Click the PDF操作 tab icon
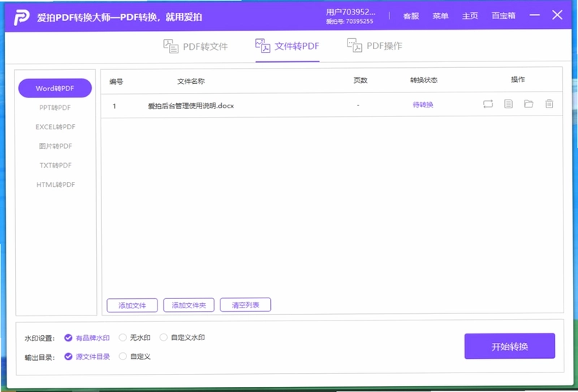The image size is (578, 392). [354, 45]
